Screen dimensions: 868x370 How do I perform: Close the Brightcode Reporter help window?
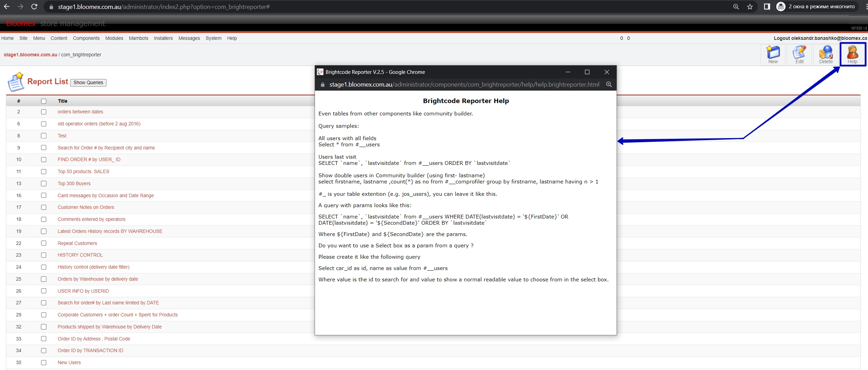coord(607,72)
